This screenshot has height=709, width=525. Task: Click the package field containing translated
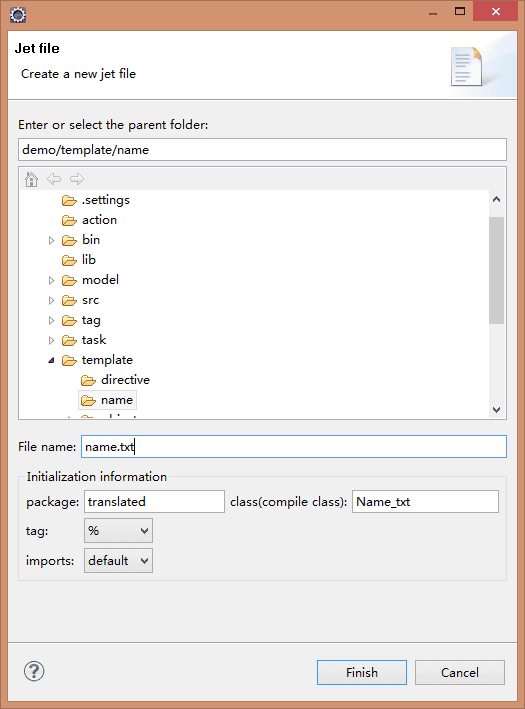pos(154,501)
